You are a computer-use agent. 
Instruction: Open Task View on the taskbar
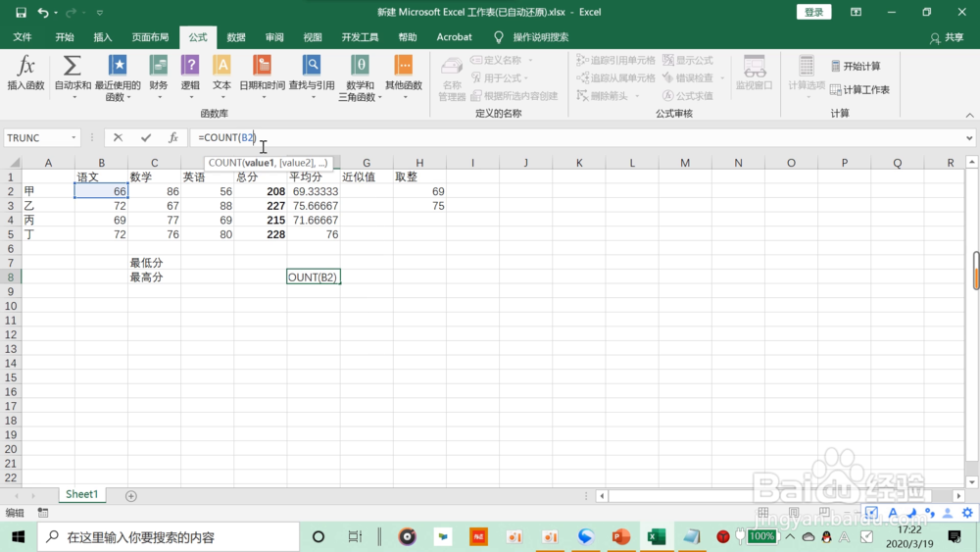(355, 537)
